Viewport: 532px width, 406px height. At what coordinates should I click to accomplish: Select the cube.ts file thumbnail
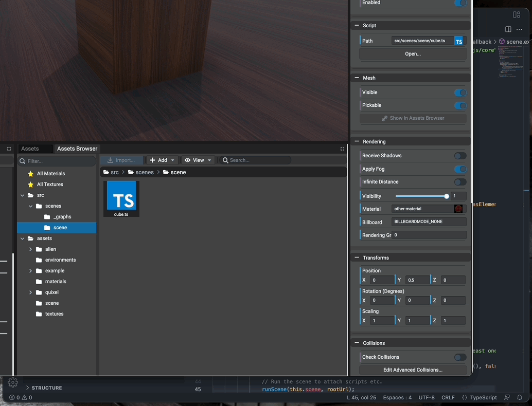tap(121, 198)
